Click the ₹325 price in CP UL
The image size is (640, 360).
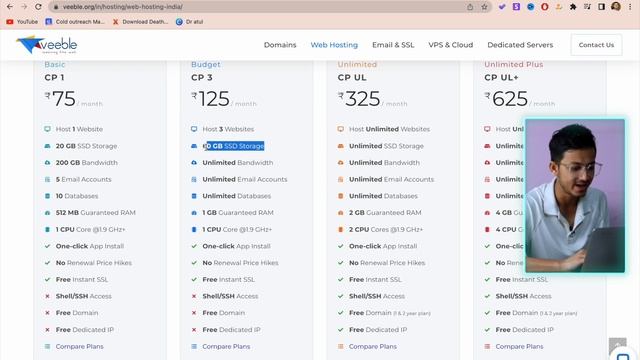tap(359, 99)
